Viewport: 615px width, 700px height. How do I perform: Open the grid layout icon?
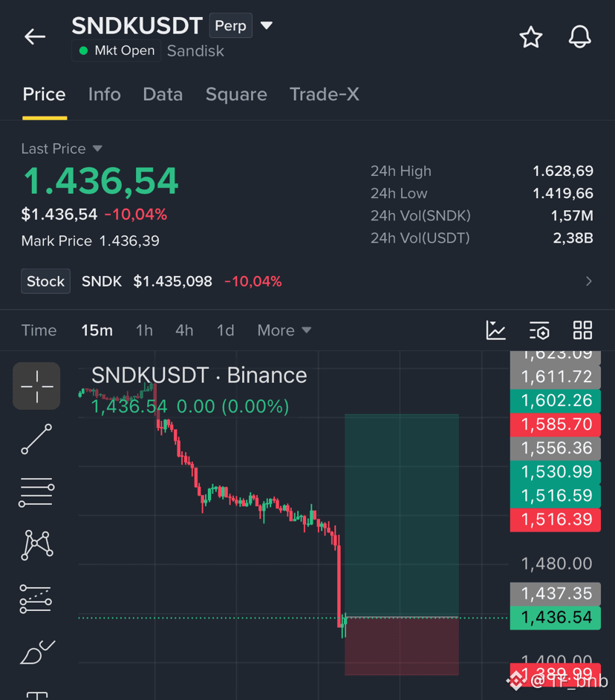582,330
